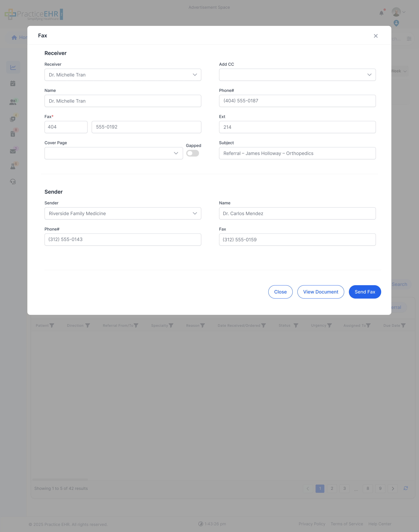The height and width of the screenshot is (532, 419).
Task: Open the Add CC dropdown
Action: point(297,75)
